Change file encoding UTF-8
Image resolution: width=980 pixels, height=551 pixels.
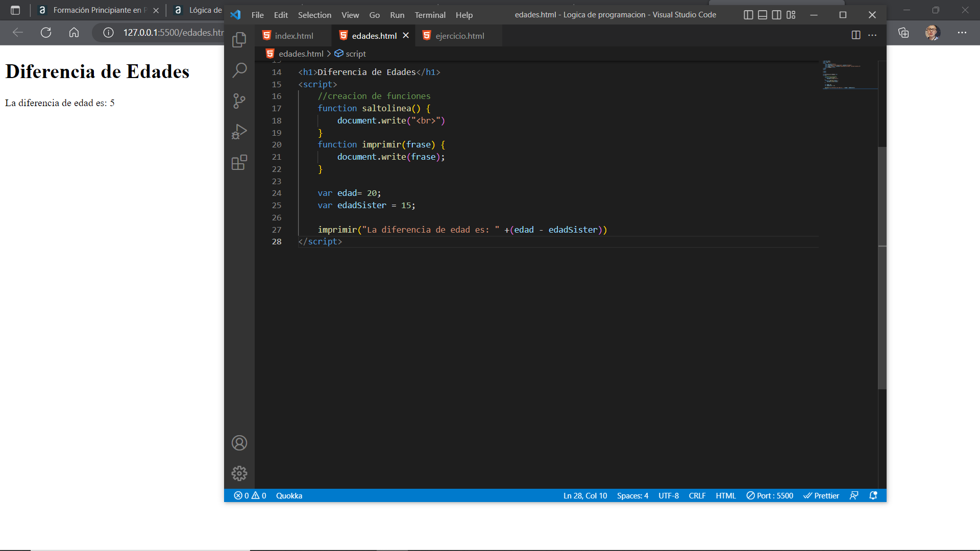point(668,495)
